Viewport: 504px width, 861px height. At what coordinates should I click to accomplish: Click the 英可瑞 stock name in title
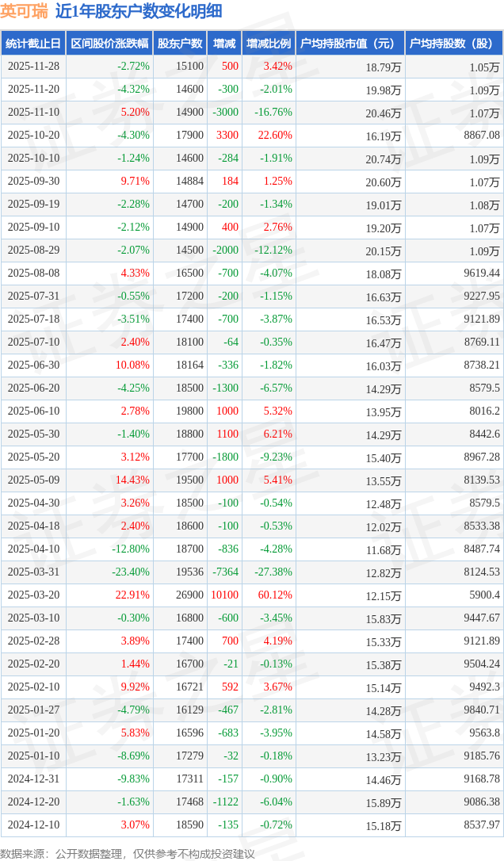[25, 11]
